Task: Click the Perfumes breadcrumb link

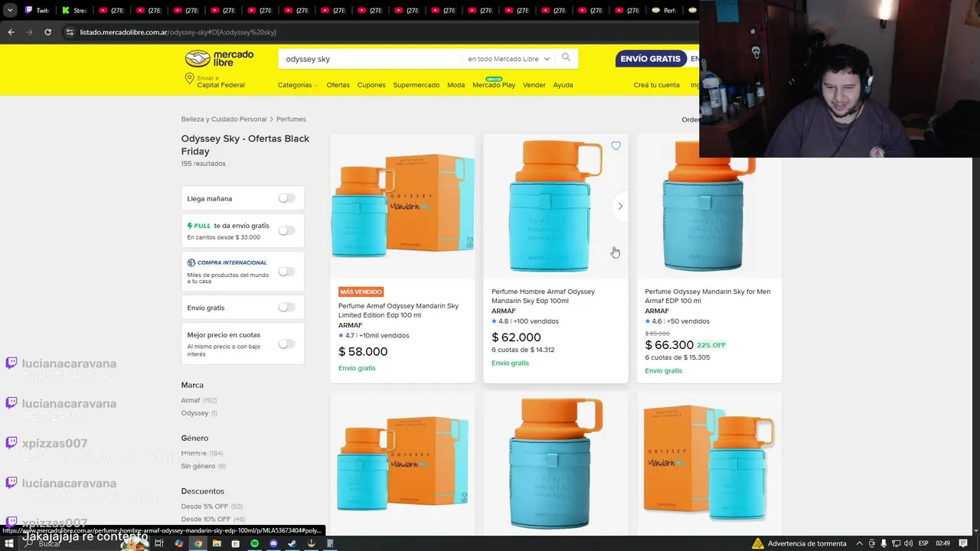Action: pyautogui.click(x=291, y=119)
